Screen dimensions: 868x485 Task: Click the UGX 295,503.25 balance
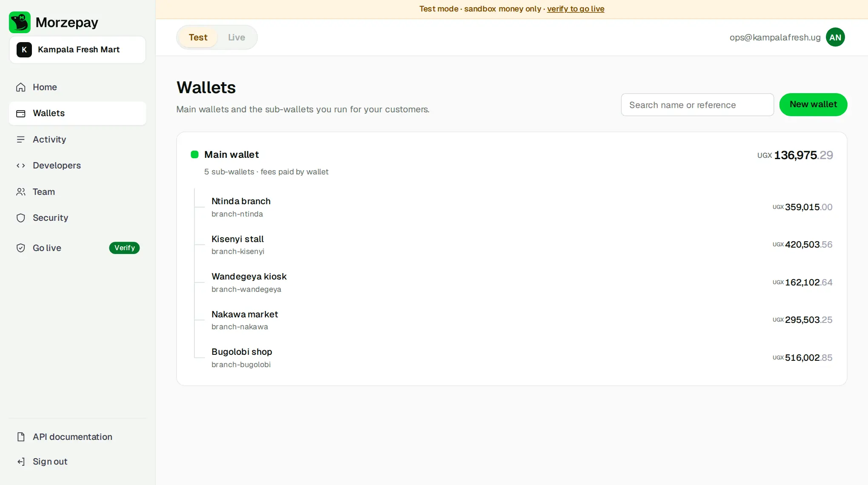pyautogui.click(x=802, y=320)
